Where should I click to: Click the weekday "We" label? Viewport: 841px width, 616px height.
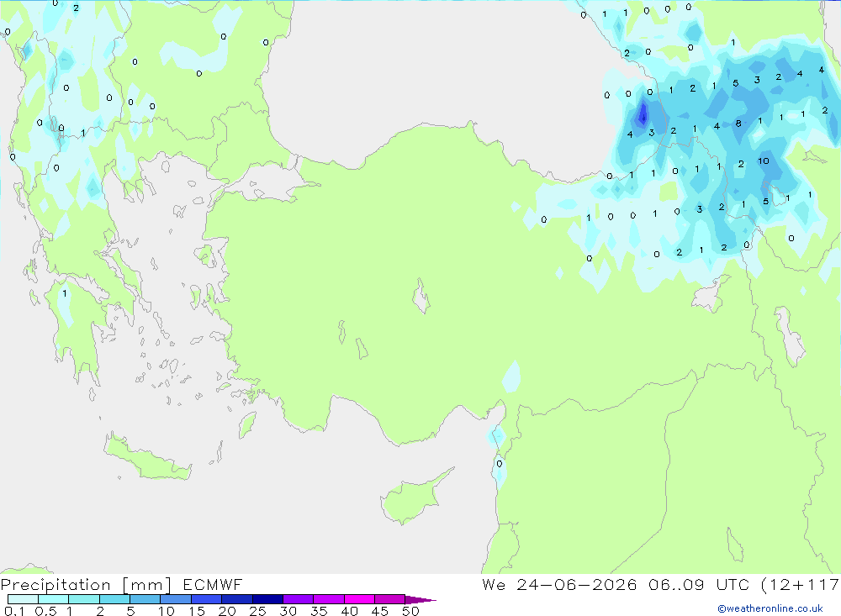[x=494, y=584]
